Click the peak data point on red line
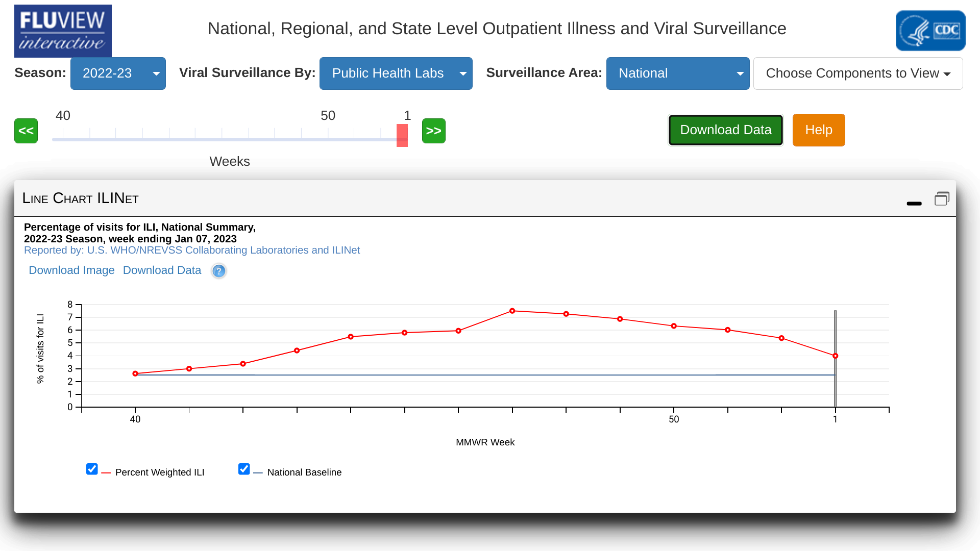Viewport: 980px width, 551px height. 512,311
